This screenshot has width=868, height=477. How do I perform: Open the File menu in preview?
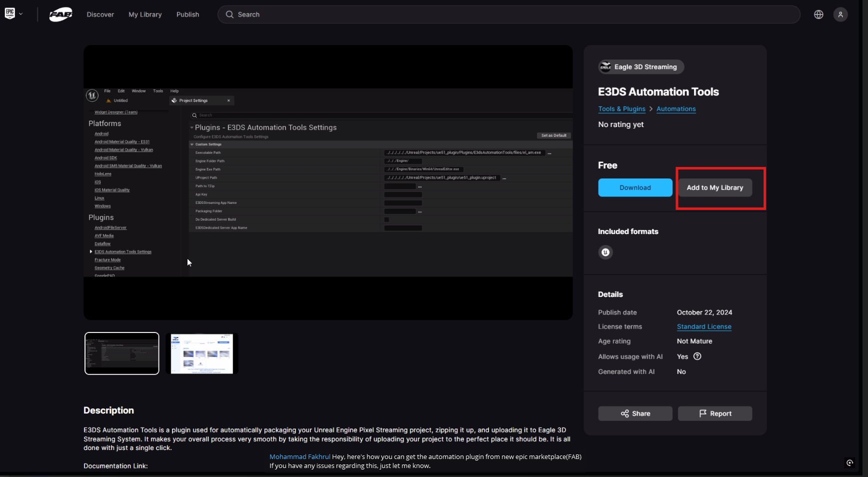[x=107, y=91]
